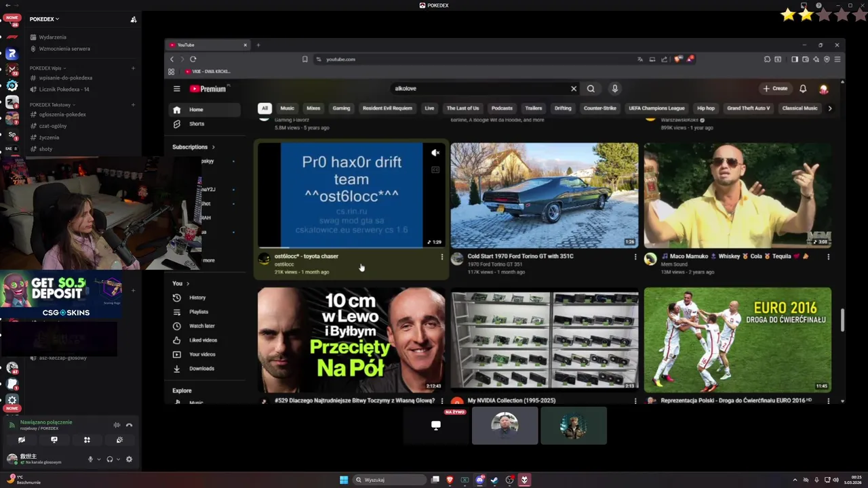Open the YouTube account avatar menu
Image resolution: width=868 pixels, height=488 pixels.
pos(824,89)
